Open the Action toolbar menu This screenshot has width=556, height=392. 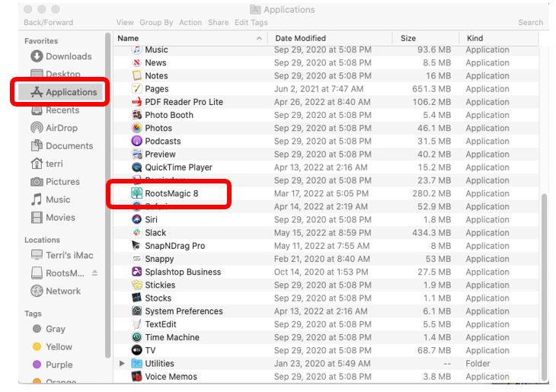tap(190, 23)
